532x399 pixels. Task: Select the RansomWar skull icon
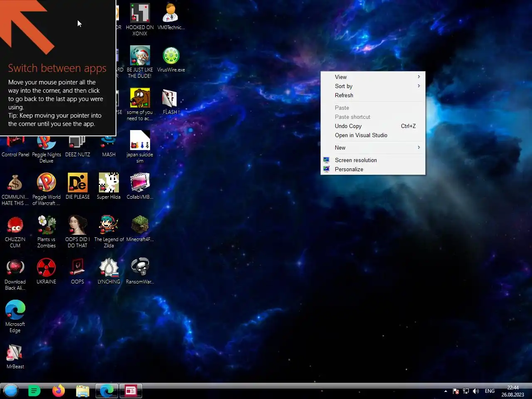[x=140, y=271]
